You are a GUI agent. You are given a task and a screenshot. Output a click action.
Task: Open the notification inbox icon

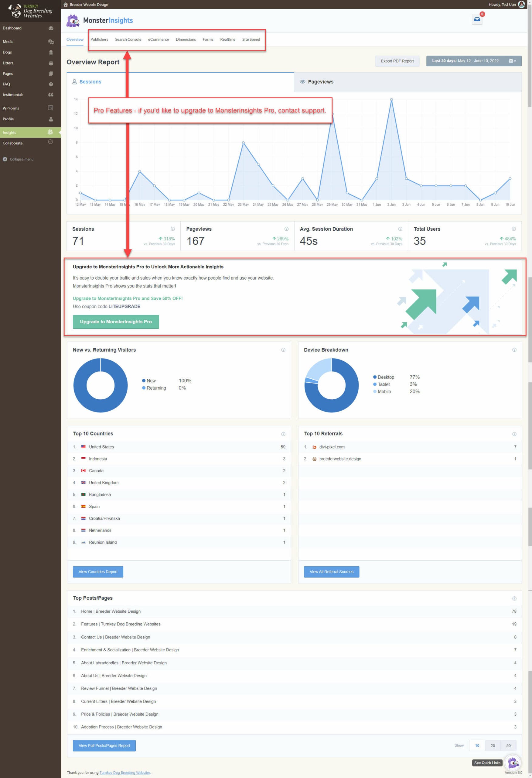(477, 19)
